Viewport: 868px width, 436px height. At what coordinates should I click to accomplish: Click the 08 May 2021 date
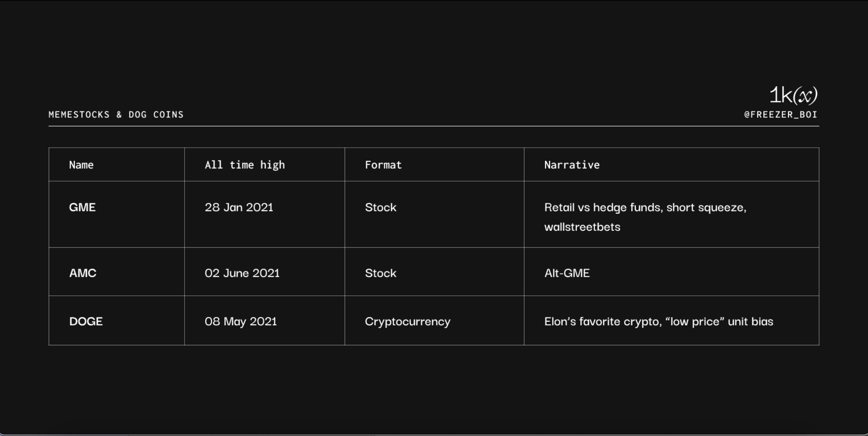[241, 321]
